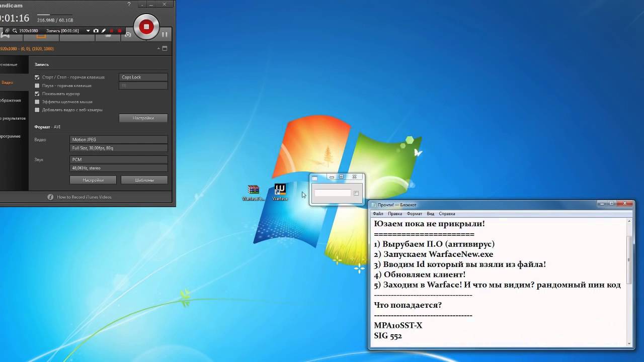Stop recording with the red Bandicam button
The width and height of the screenshot is (644, 362).
(x=146, y=27)
